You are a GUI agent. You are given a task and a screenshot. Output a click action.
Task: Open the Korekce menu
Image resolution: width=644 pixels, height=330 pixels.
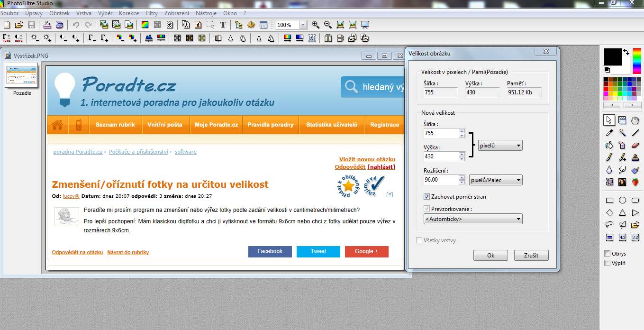[x=129, y=13]
